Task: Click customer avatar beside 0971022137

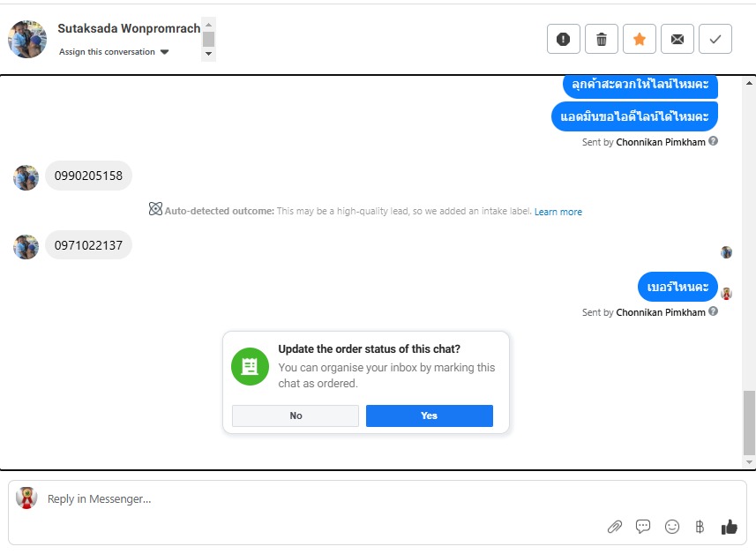Action: [26, 247]
